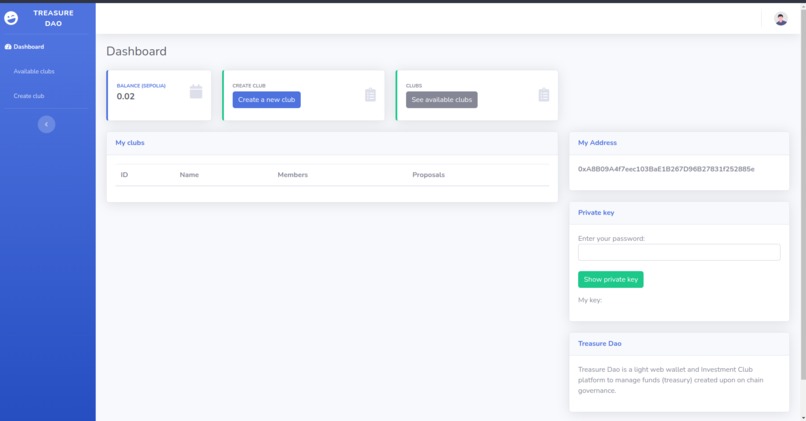Click the TREASURE DAO brand title
This screenshot has width=806, height=421.
click(53, 18)
